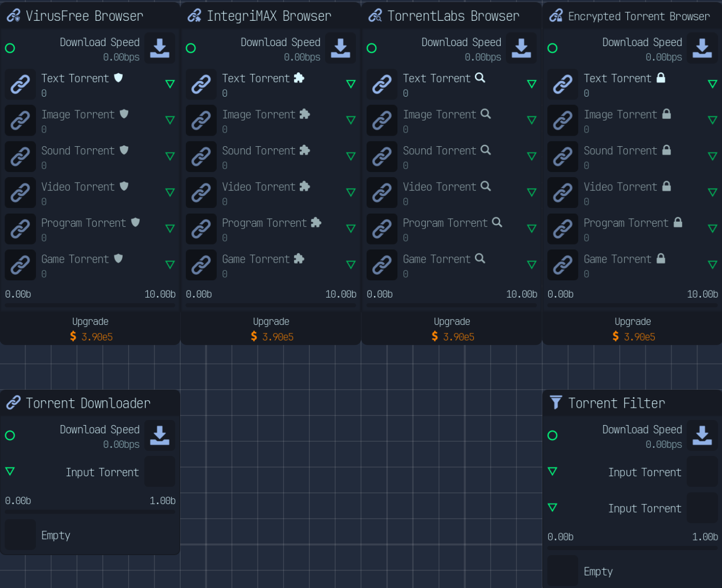Select the Program Torrent link icon in Encrypted Torrent Browser
Screen dimensions: 722x588
pyautogui.click(x=563, y=229)
